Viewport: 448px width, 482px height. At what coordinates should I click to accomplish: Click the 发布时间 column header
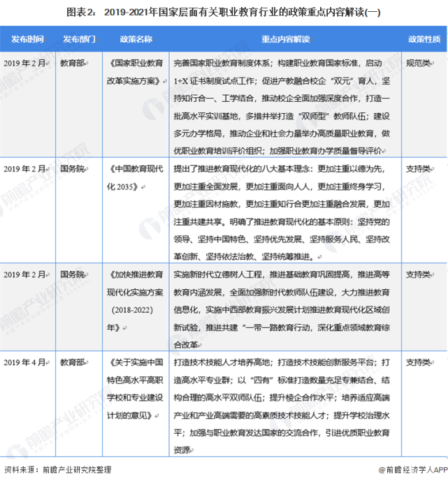pyautogui.click(x=28, y=39)
